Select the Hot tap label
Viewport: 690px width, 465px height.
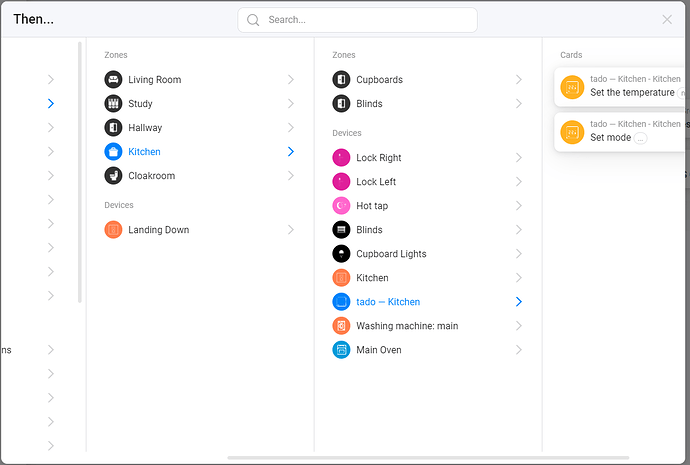(372, 206)
